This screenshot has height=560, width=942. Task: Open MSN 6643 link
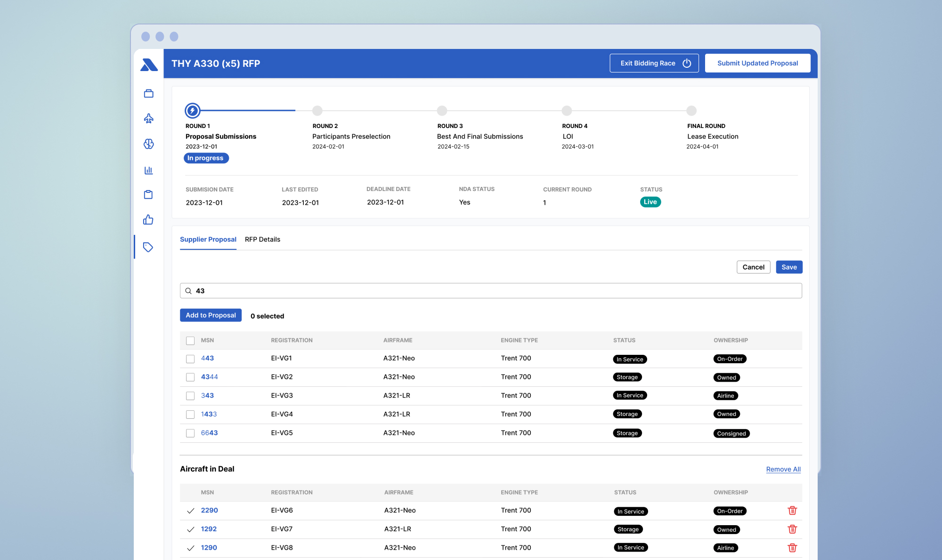pos(210,433)
